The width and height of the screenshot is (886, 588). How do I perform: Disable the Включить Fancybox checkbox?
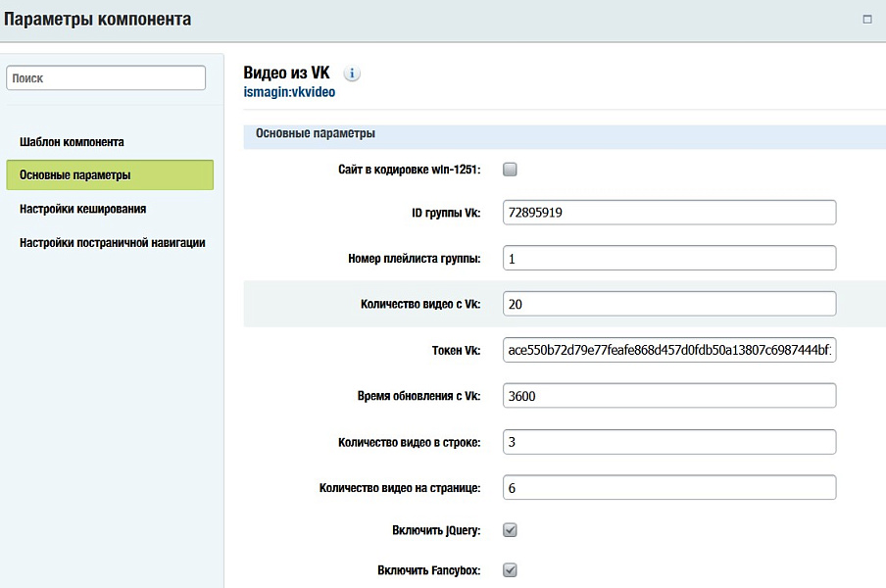pos(510,569)
